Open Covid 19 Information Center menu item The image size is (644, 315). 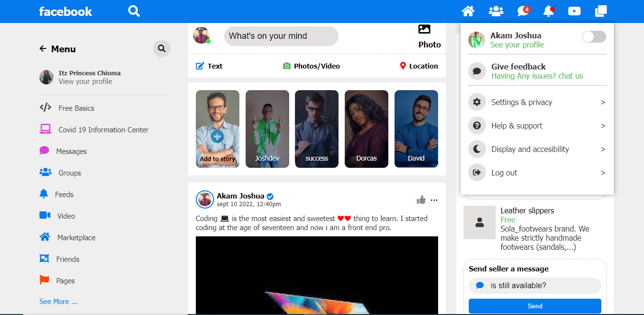[x=103, y=129]
